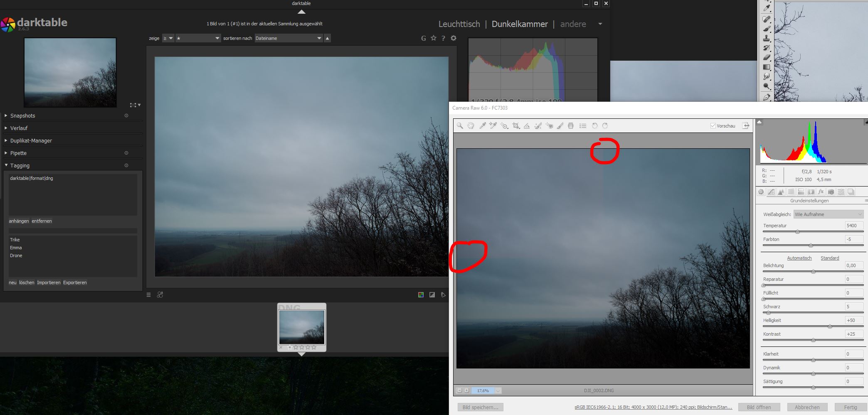This screenshot has height=415, width=868.
Task: Select the Brush tool in Photoshop toolbar
Action: [x=767, y=29]
